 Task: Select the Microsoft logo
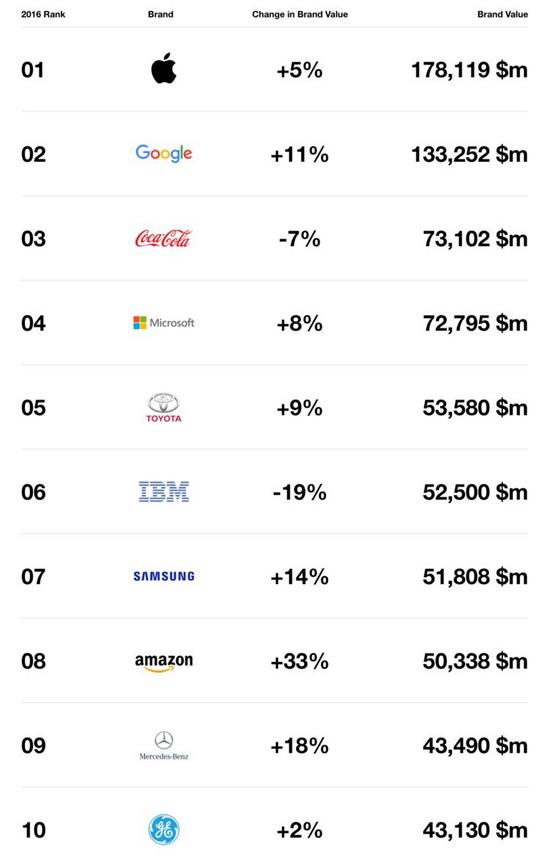click(x=164, y=323)
